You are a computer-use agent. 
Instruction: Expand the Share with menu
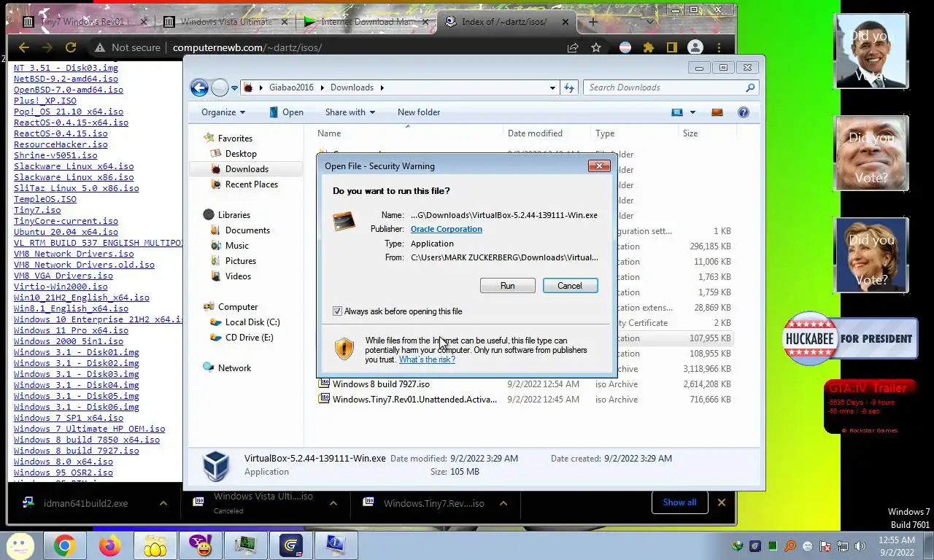tap(350, 112)
